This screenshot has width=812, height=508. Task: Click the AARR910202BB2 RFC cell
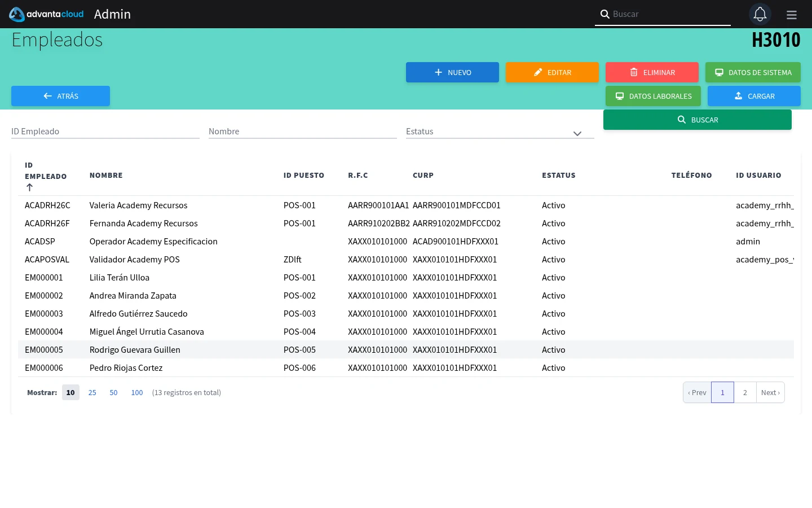tap(379, 223)
